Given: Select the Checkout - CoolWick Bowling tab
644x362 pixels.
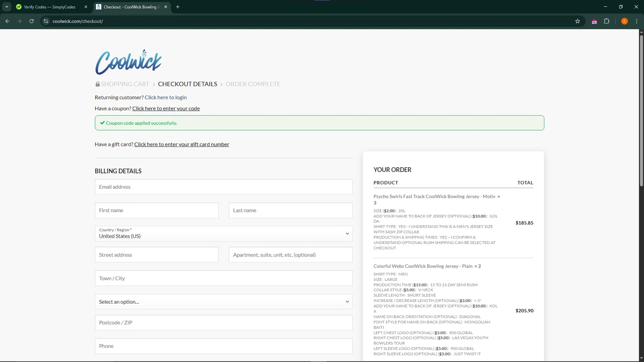Looking at the screenshot, I should pyautogui.click(x=131, y=7).
